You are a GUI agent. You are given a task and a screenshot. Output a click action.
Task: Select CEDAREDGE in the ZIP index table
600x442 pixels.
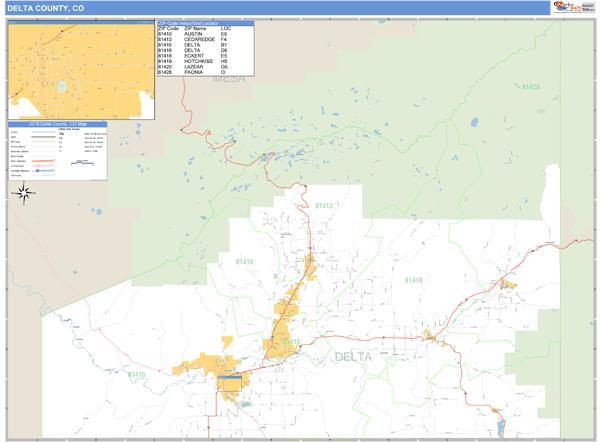199,39
